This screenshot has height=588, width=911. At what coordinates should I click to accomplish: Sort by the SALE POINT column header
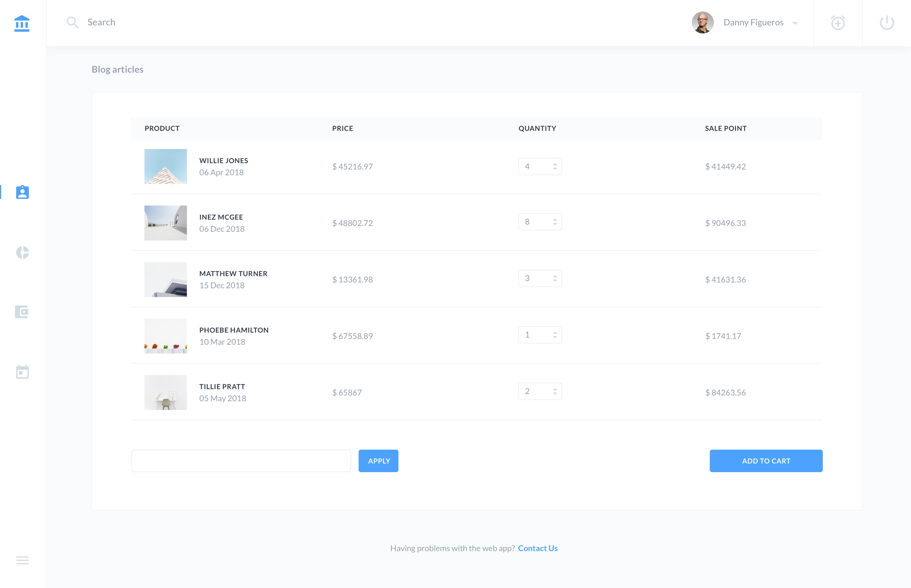(725, 128)
